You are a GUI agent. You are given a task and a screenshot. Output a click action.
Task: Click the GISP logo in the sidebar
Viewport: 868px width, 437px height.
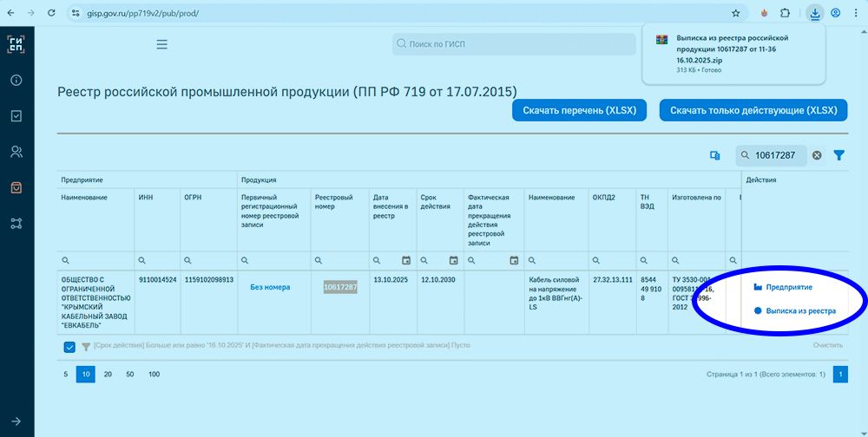[16, 44]
